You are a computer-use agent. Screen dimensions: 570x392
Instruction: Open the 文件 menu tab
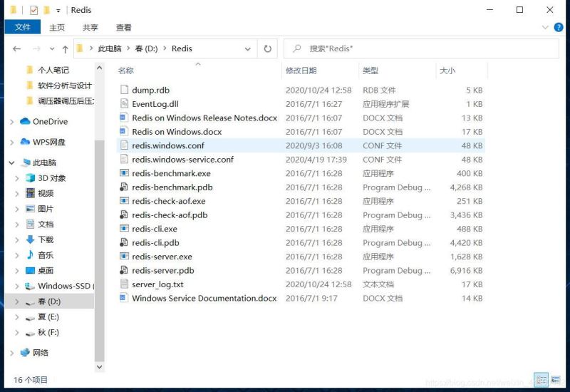[23, 27]
